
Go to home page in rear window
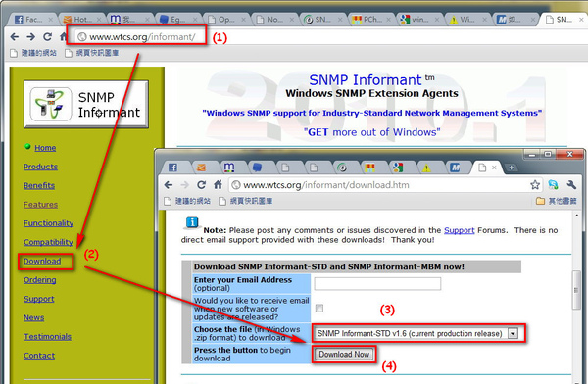(64, 36)
